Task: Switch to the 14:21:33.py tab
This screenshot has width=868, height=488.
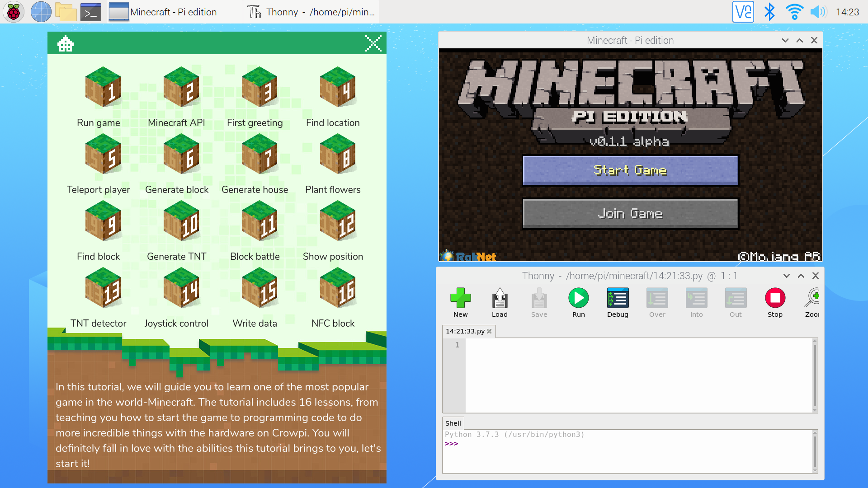Action: point(465,331)
